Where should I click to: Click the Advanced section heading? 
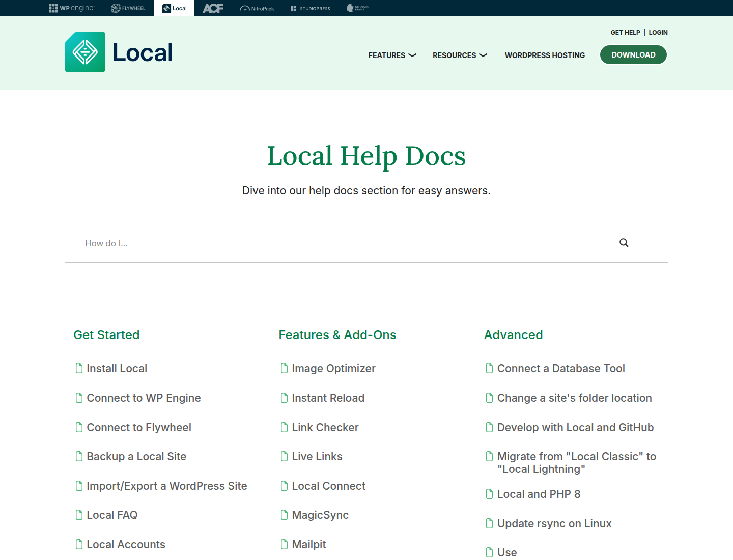513,334
